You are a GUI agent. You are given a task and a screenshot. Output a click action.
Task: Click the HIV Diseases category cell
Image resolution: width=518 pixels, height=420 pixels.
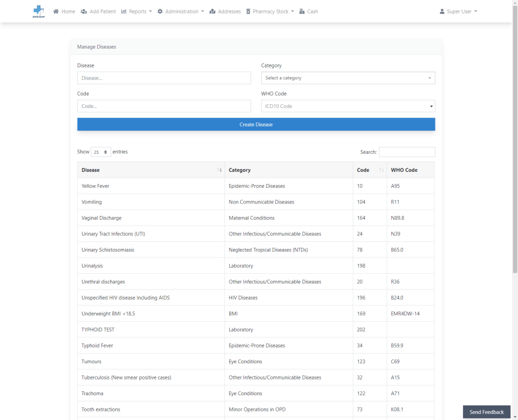[288, 297]
